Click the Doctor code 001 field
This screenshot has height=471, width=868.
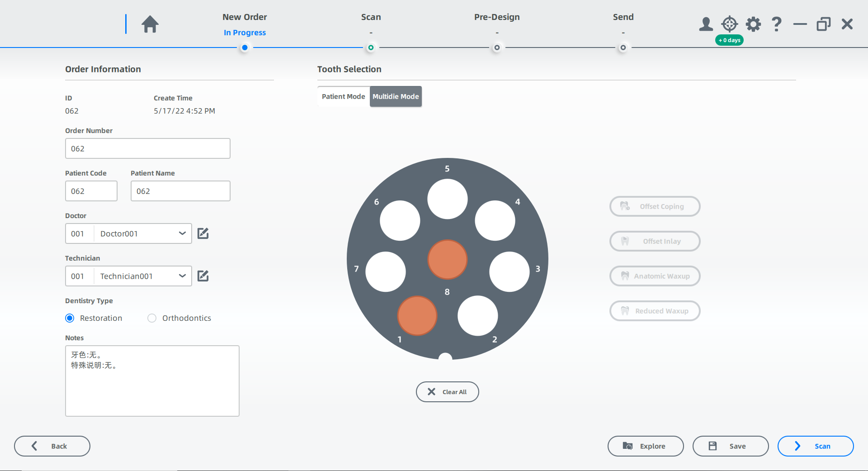[x=80, y=233]
